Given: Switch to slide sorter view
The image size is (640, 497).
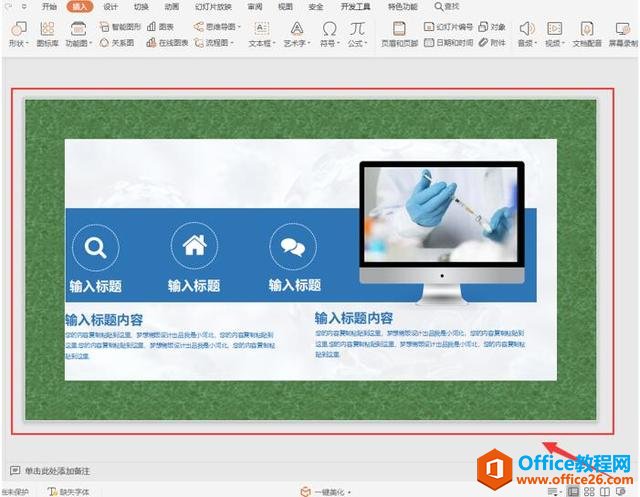Looking at the screenshot, I should click(x=589, y=491).
